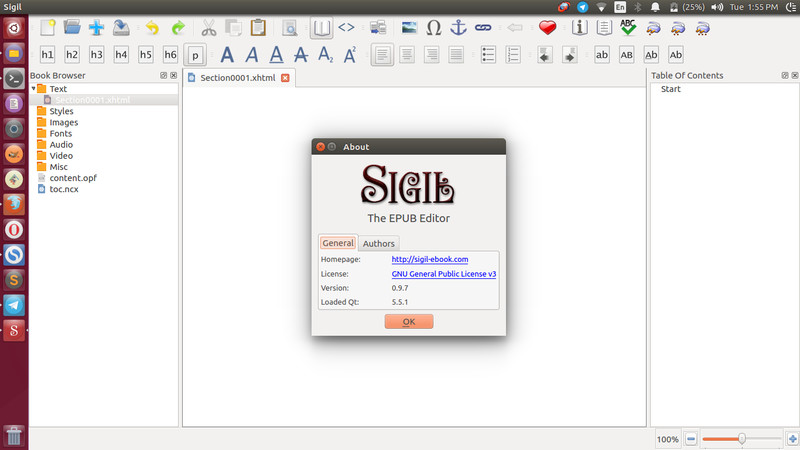Screen dimensions: 800x450
Task: Open Telegram from the Ubuntu dock
Action: 14,305
